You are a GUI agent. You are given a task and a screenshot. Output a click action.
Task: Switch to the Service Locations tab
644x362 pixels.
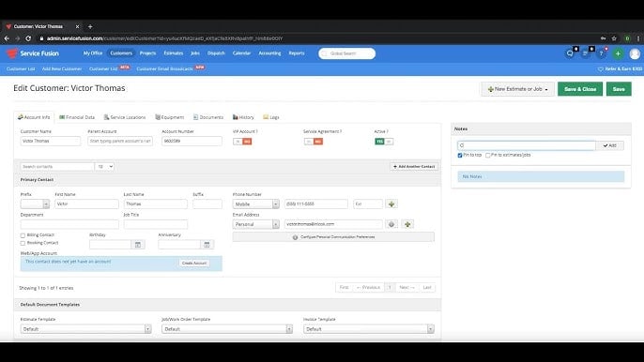pyautogui.click(x=125, y=117)
